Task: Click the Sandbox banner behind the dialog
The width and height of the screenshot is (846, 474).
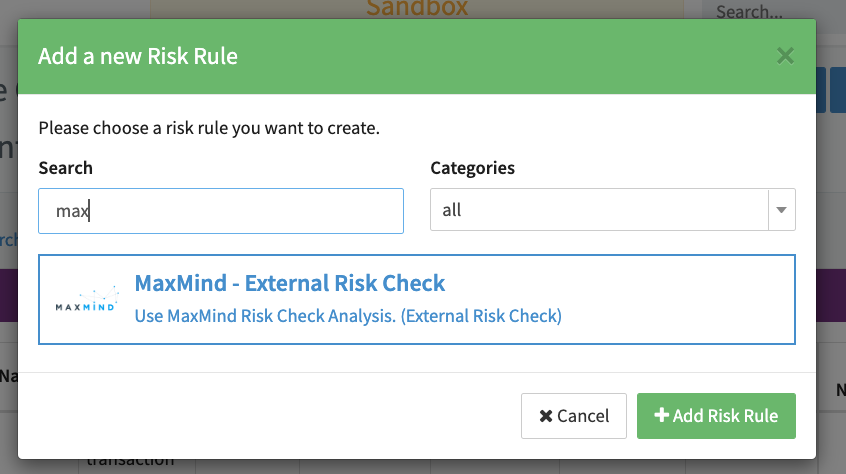Action: (x=416, y=9)
